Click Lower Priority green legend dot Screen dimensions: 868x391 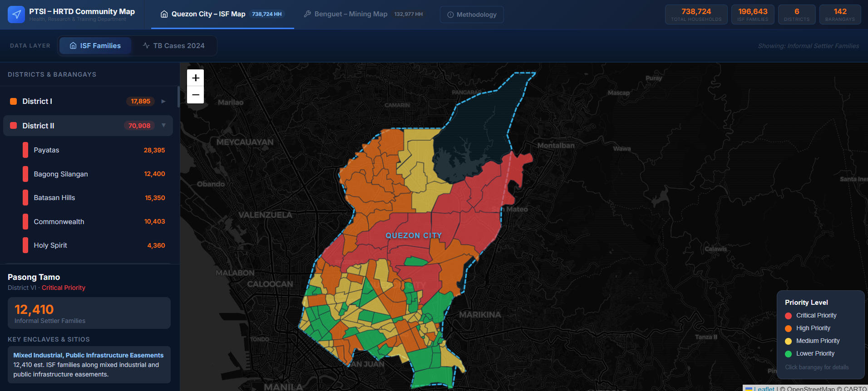tap(789, 354)
